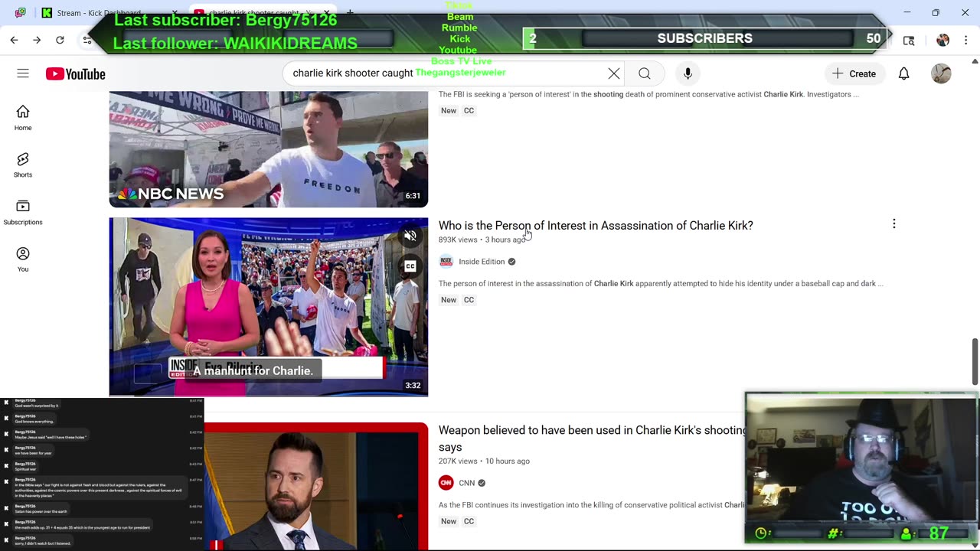The image size is (980, 551).
Task: Open YouTube notifications bell
Action: [x=904, y=73]
